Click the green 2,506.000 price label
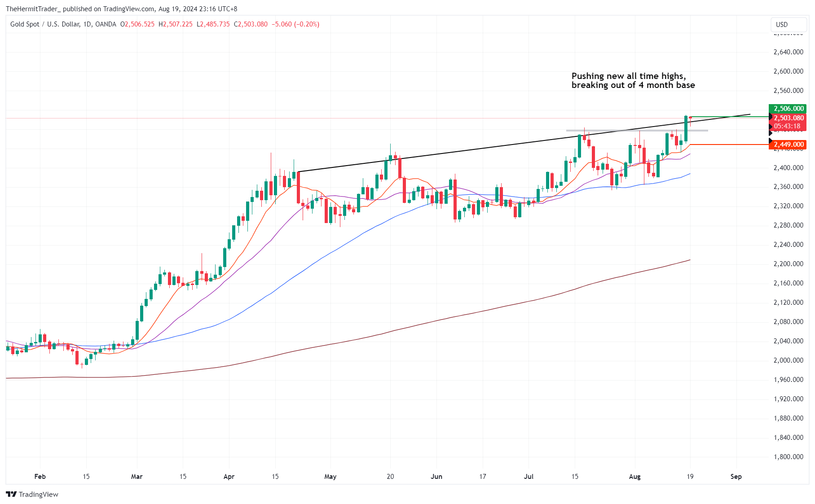Image resolution: width=815 pixels, height=504 pixels. (x=789, y=109)
